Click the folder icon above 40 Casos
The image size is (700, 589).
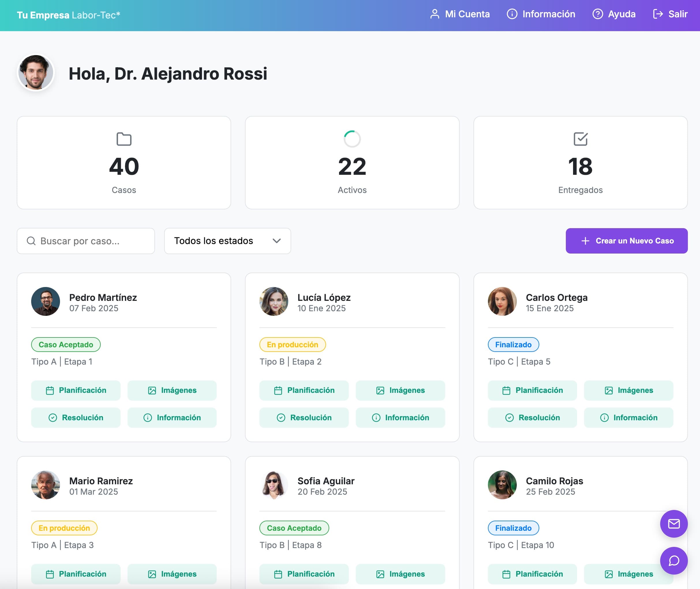click(124, 139)
